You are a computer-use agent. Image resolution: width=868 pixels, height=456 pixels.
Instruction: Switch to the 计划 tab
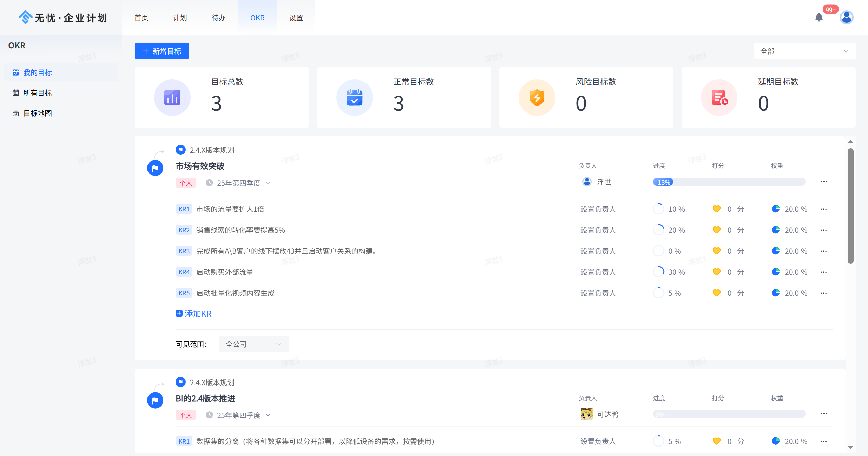180,18
